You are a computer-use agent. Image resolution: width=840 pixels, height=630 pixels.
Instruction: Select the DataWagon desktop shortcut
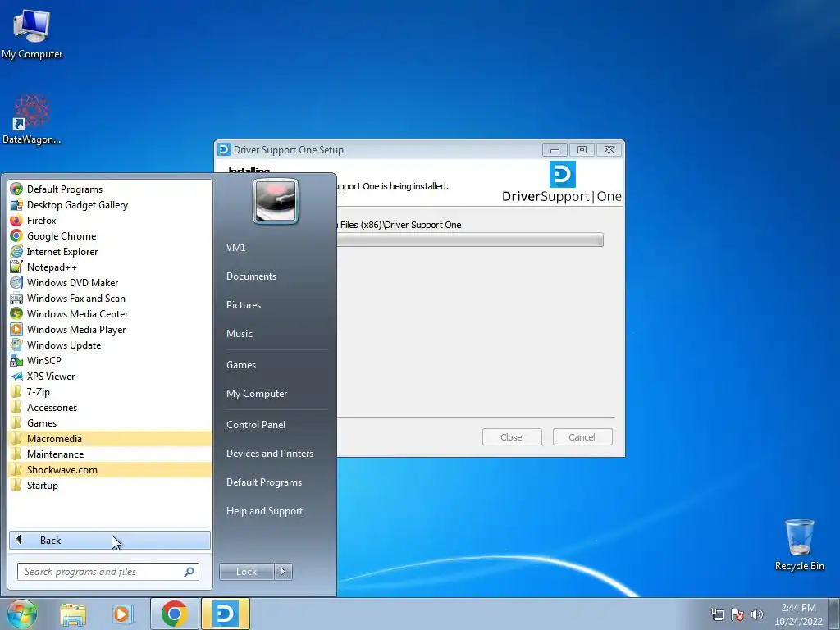32,119
